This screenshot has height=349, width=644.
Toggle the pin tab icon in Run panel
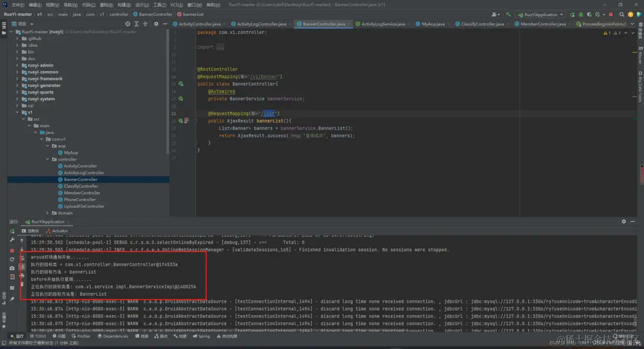point(12,299)
